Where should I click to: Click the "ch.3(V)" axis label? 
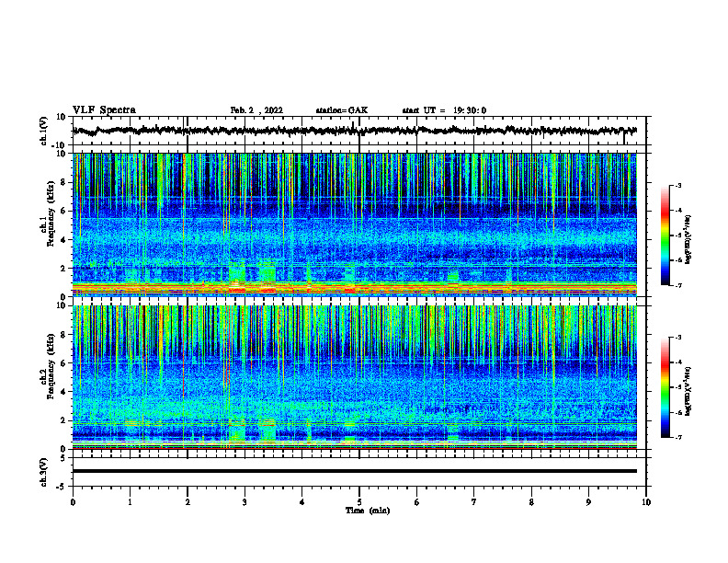[43, 472]
